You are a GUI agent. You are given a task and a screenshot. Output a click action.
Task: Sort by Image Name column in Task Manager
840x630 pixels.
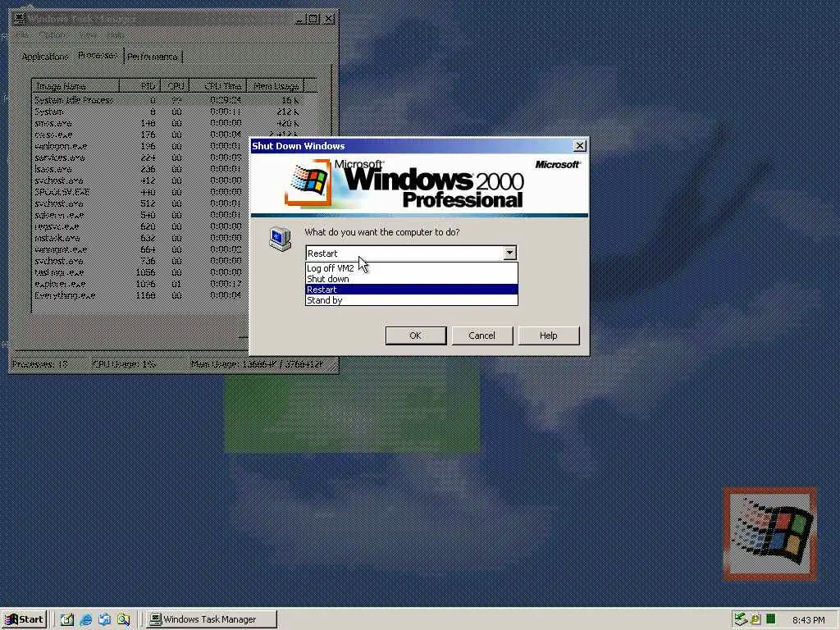75,85
